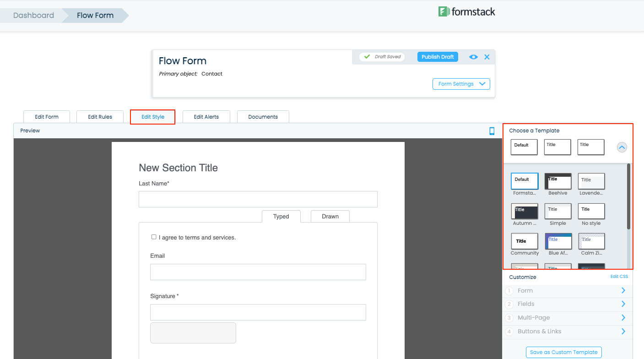Click the Formstack logo
Image resolution: width=644 pixels, height=359 pixels.
[466, 12]
